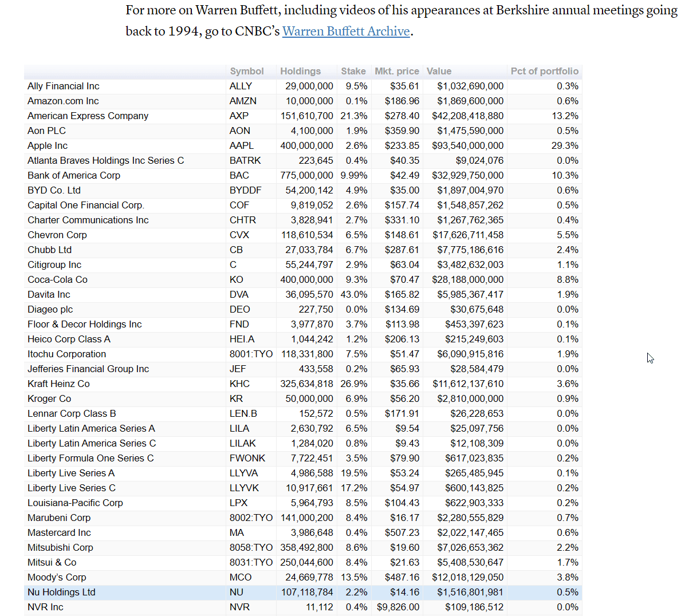685x616 pixels.
Task: Select the Ally Financial Inc row name
Action: [64, 86]
